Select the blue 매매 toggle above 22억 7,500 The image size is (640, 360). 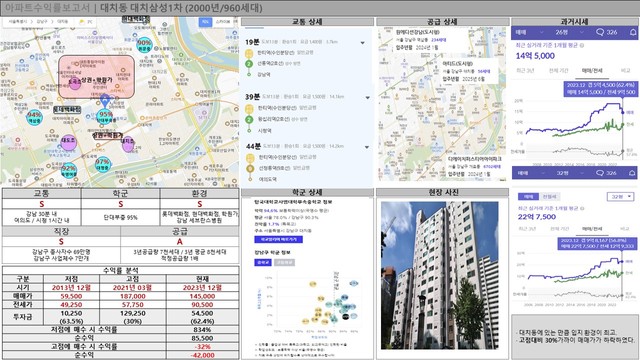coord(528,197)
